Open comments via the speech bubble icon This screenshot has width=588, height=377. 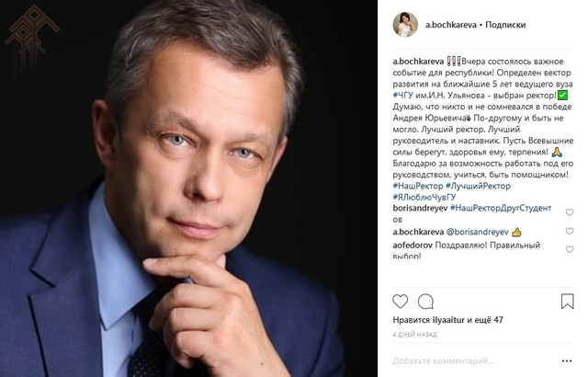425,302
